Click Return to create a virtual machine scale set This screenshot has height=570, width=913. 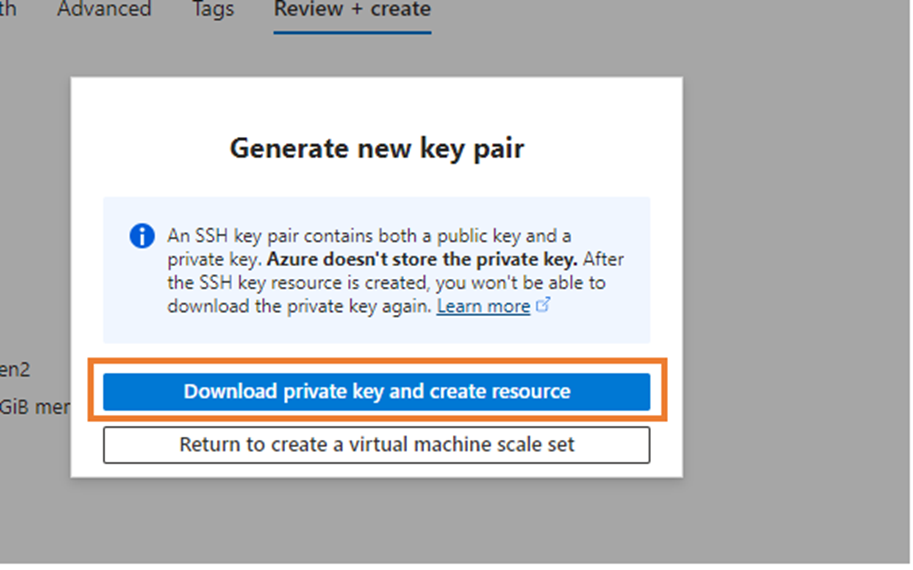[376, 444]
